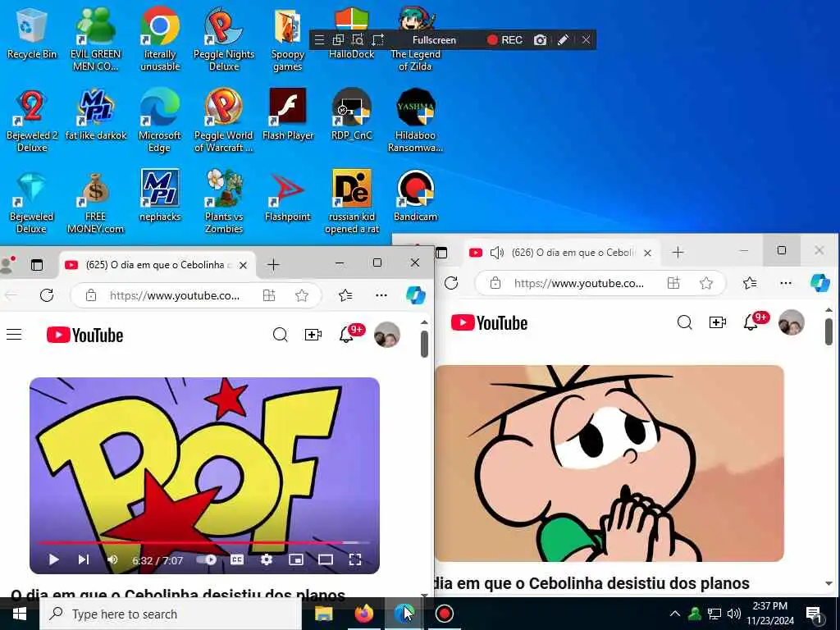
Task: Open FREE MONEY.com desktop icon
Action: pyautogui.click(x=95, y=202)
